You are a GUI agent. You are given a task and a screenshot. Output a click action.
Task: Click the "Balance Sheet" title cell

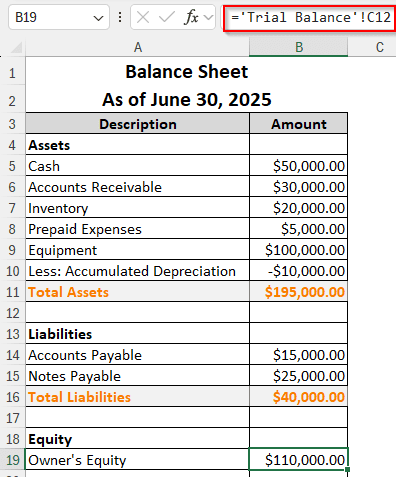coord(187,72)
